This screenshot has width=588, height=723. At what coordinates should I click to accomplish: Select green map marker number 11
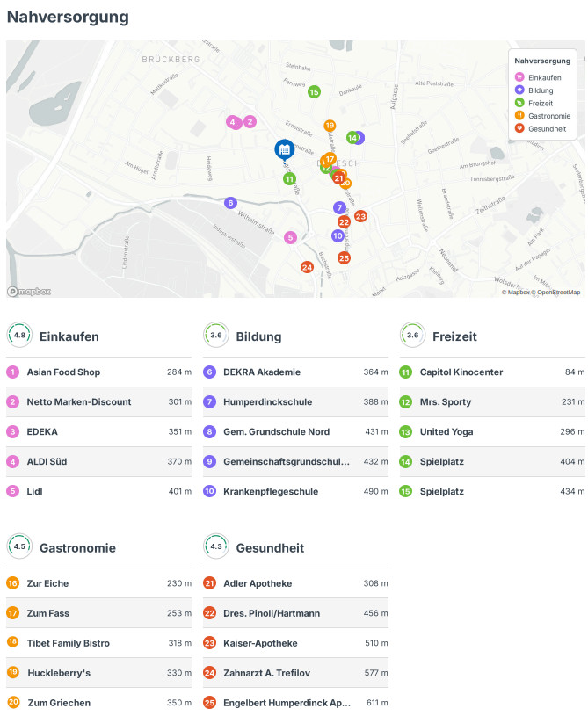coord(290,179)
